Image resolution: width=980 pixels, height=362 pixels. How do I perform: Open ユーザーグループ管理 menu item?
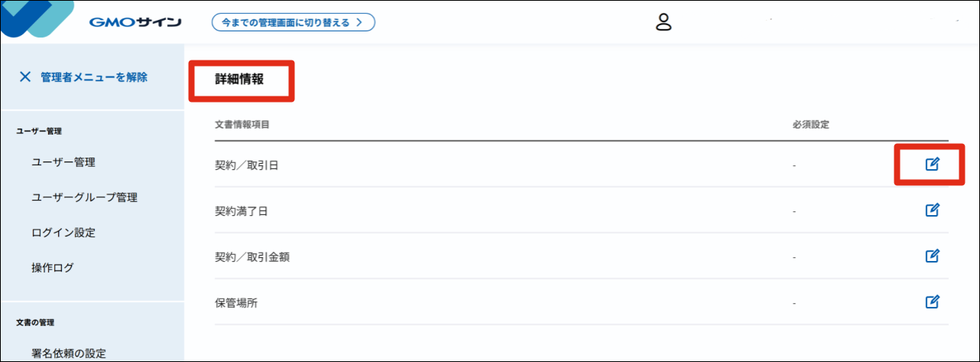pyautogui.click(x=84, y=197)
